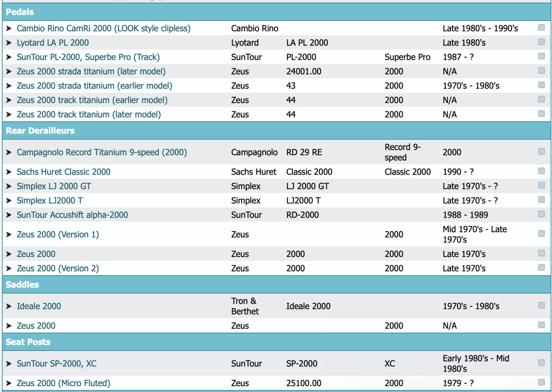The height and width of the screenshot is (392, 552).
Task: Select checkbox for Ideale 2000 saddle
Action: (541, 305)
